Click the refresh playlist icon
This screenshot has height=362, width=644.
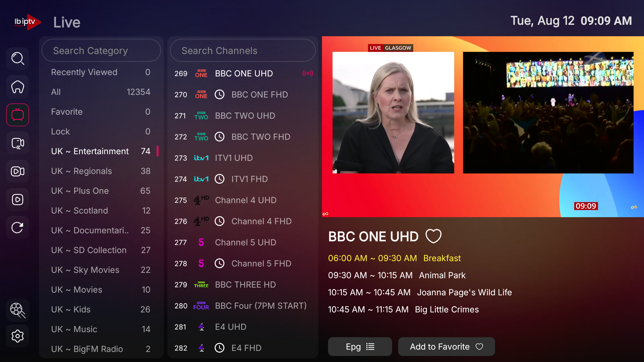pyautogui.click(x=17, y=228)
